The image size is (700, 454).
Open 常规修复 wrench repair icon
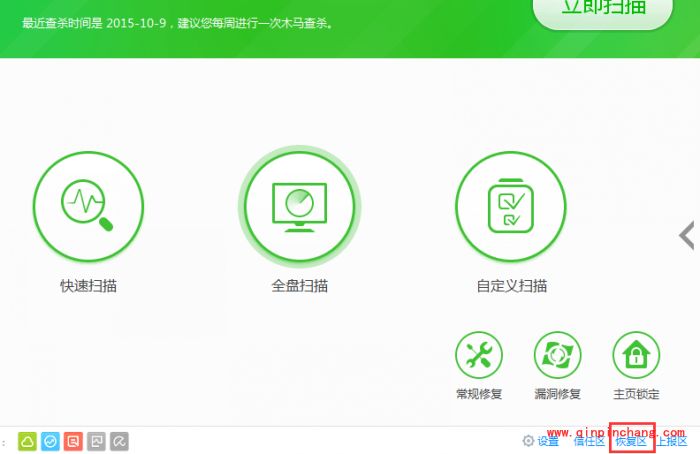(x=479, y=355)
